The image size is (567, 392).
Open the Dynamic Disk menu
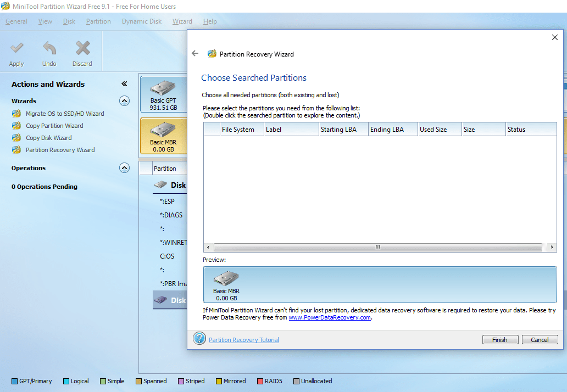(x=142, y=21)
